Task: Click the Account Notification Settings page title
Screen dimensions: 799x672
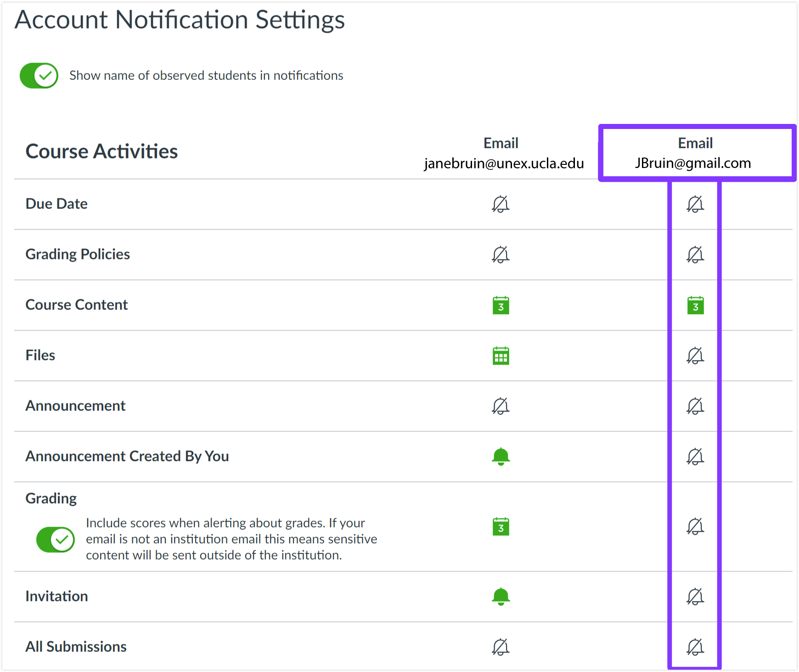Action: click(x=180, y=20)
